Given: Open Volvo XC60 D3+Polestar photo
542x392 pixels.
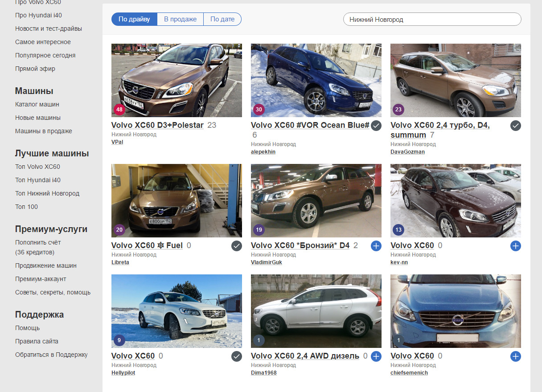Looking at the screenshot, I should (177, 80).
